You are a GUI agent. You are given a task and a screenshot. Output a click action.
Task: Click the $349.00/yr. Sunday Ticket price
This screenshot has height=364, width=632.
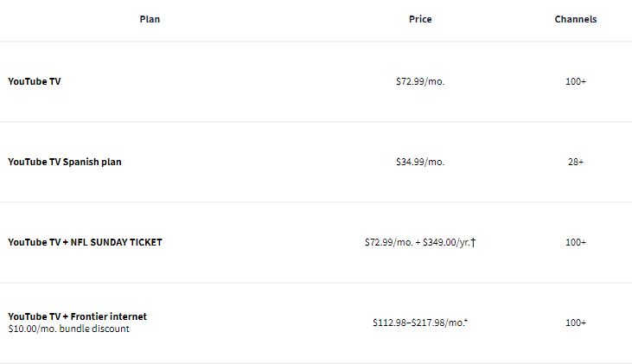coord(446,242)
